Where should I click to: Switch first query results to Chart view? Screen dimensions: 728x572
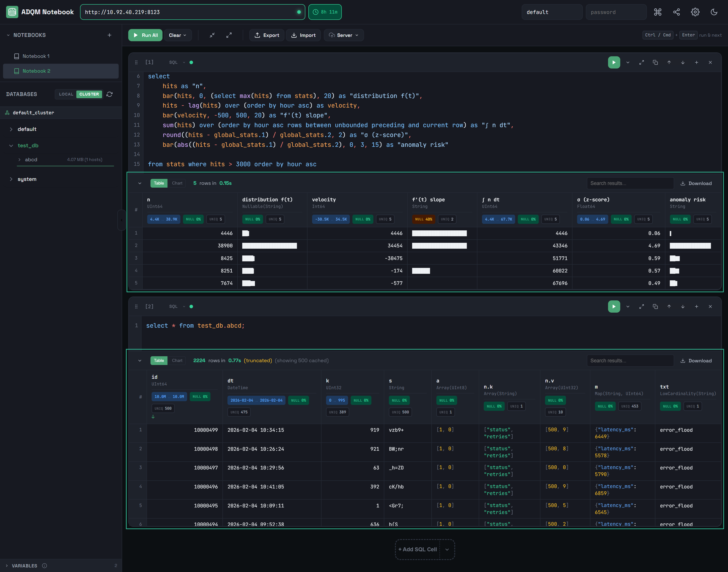pos(177,183)
